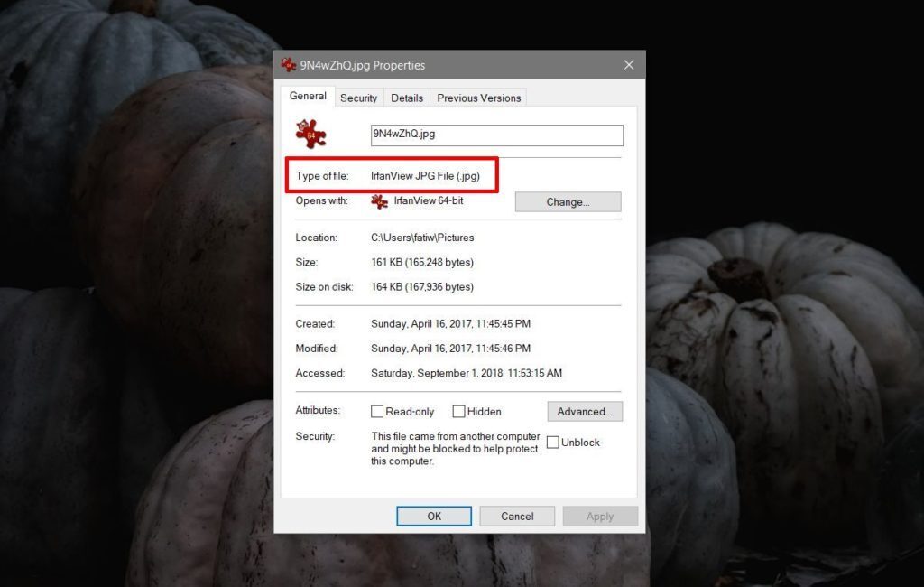Image resolution: width=924 pixels, height=587 pixels.
Task: Click the Change button to pick another app
Action: (568, 201)
